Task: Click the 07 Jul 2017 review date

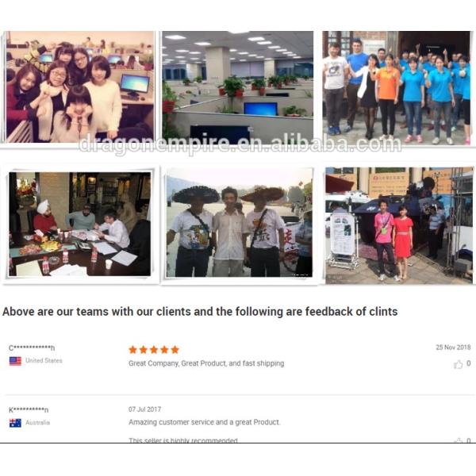Action: pos(144,409)
